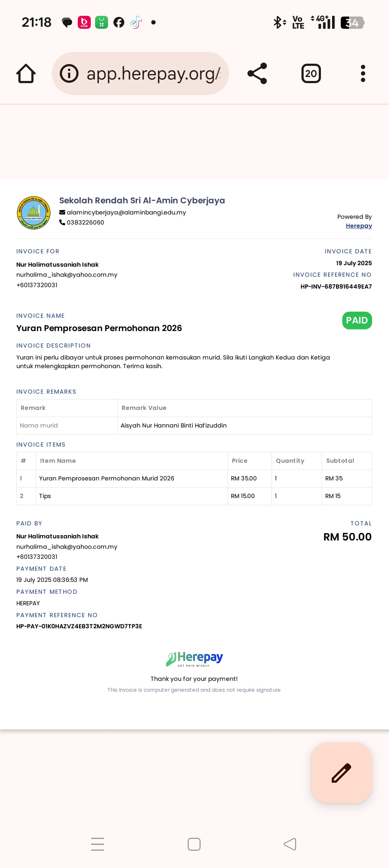Tap the Facebook notification icon in status bar
Screen dimensions: 389x868
pyautogui.click(x=119, y=22)
